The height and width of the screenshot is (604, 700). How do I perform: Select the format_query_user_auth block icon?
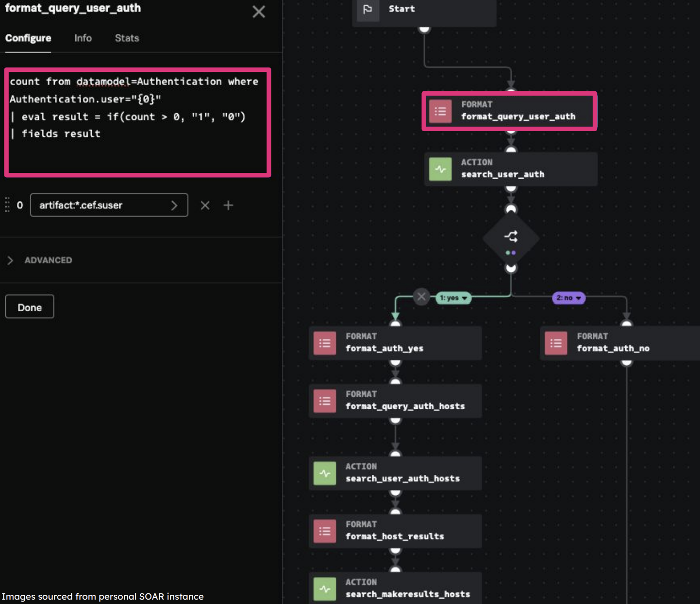pos(440,111)
